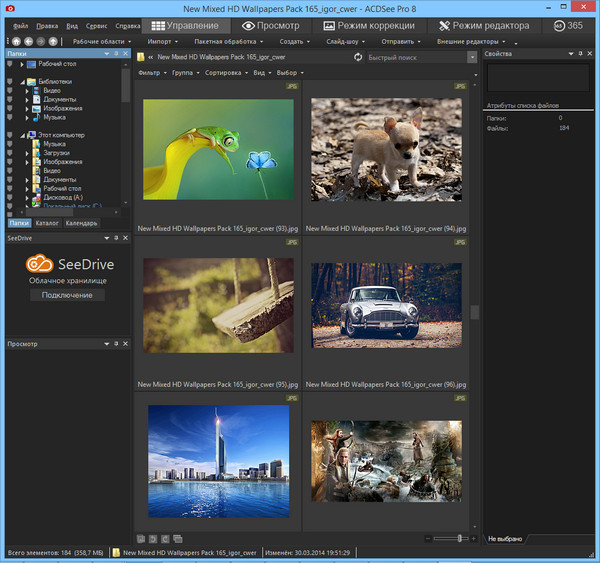Screen dimensions: 600x563
Task: Toggle the Easy-Select marker beside Рабочий стол at top
Action: (10, 65)
